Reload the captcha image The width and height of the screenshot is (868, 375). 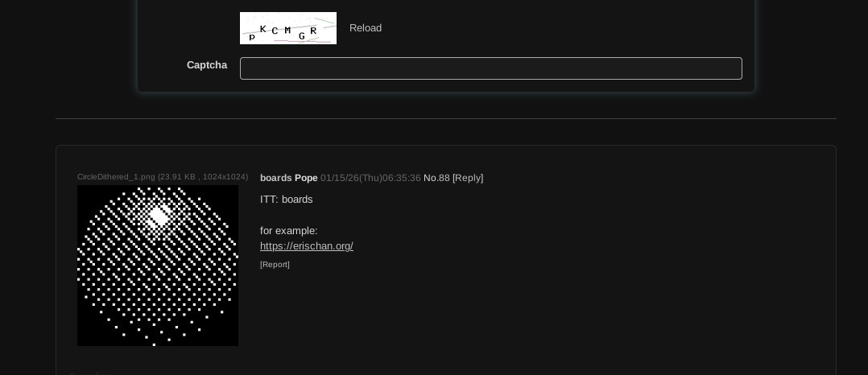365,28
